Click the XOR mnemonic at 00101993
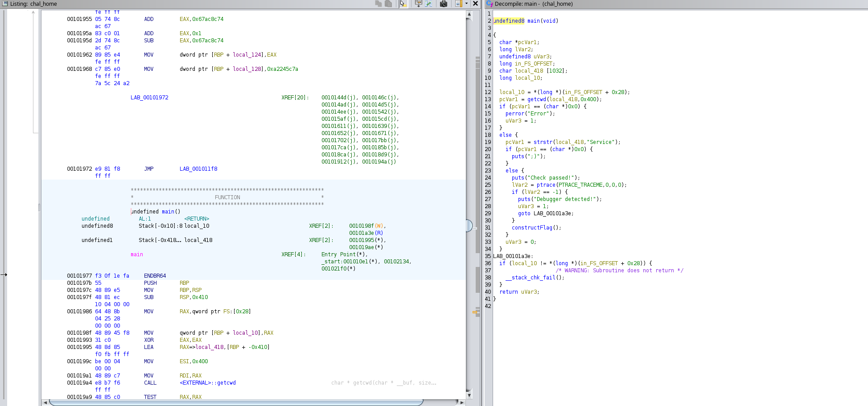This screenshot has width=868, height=406. tap(149, 340)
